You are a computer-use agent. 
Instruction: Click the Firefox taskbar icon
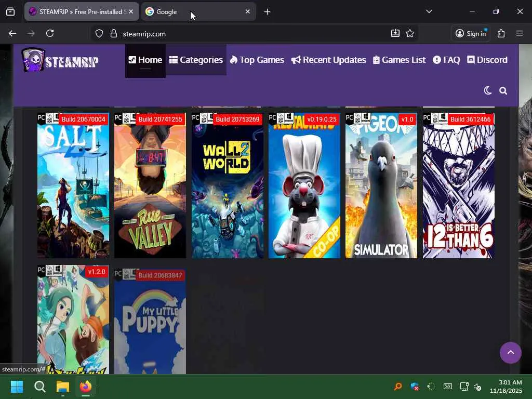(x=86, y=387)
